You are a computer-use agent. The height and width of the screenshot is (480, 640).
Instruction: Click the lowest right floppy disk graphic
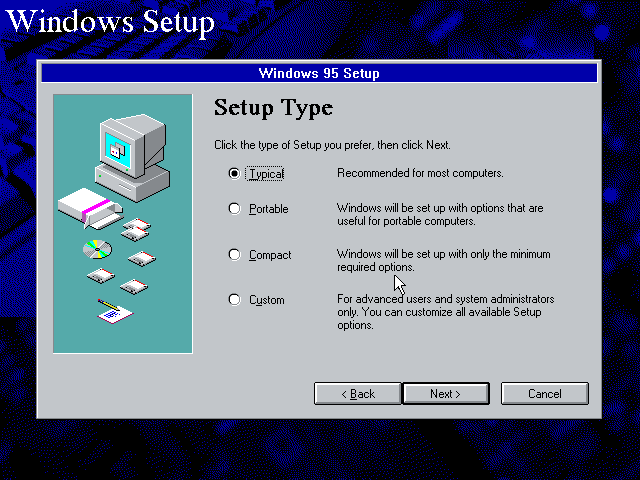click(x=134, y=286)
